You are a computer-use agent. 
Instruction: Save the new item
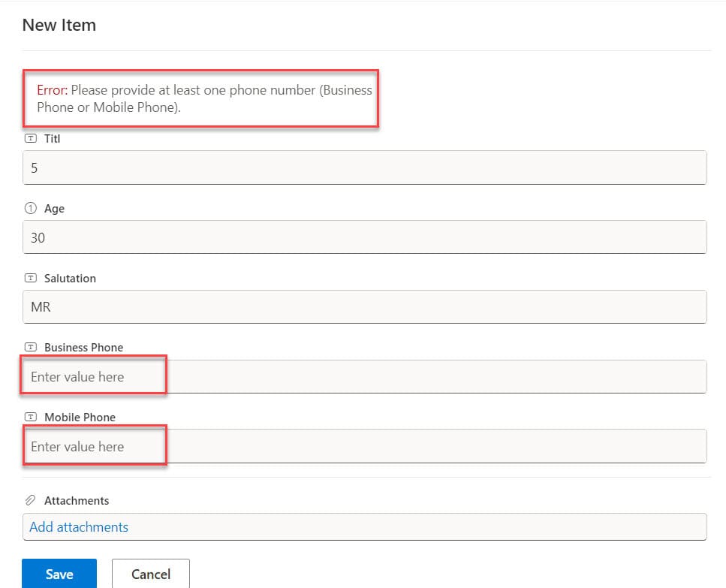pos(59,574)
